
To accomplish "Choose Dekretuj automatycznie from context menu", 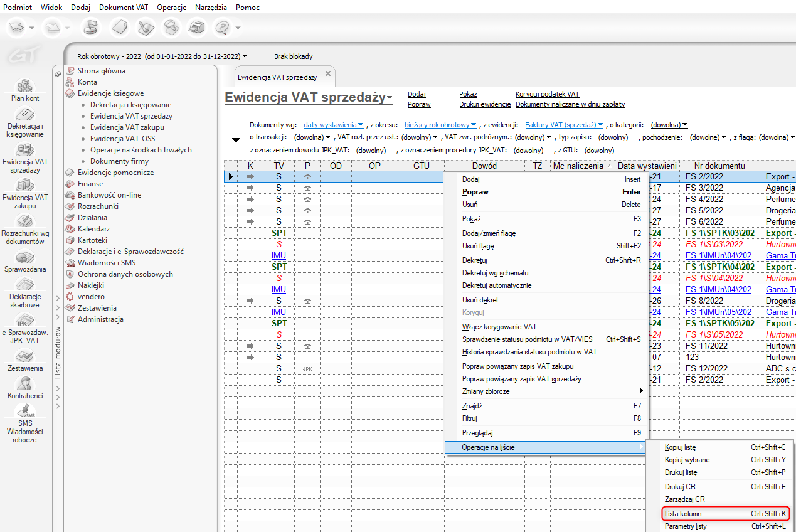I will (x=496, y=285).
